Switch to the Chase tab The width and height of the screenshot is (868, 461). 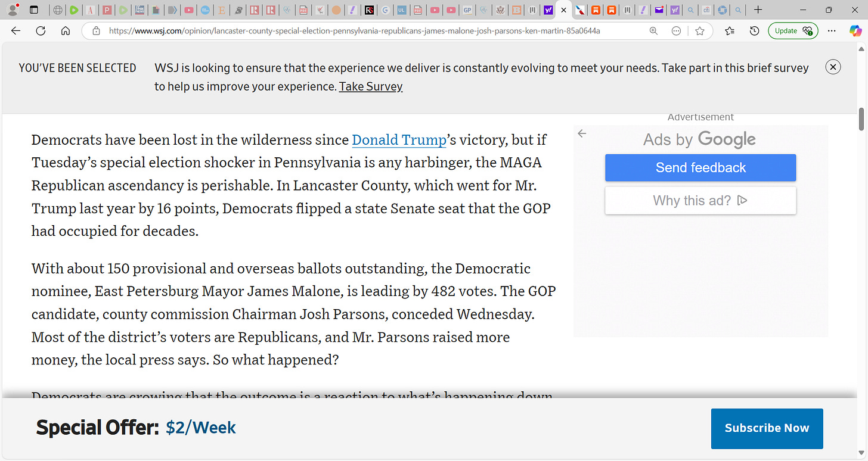tap(722, 10)
